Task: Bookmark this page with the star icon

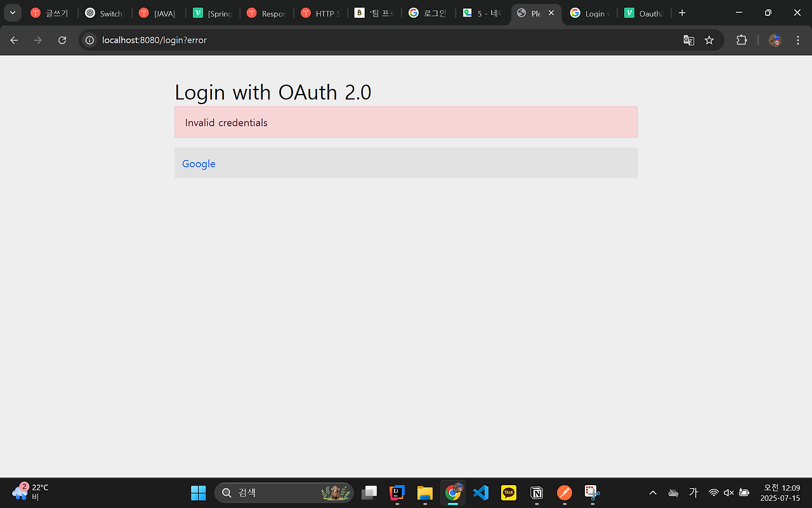Action: click(x=709, y=40)
